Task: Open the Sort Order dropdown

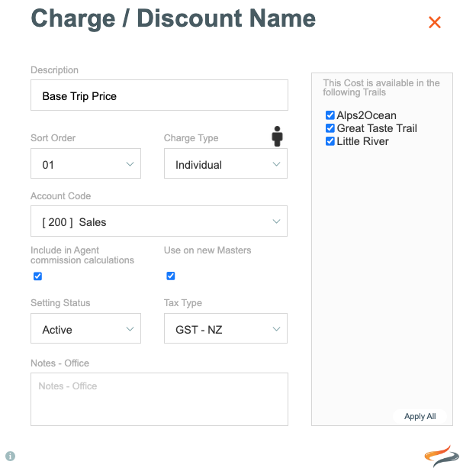Action: point(85,163)
